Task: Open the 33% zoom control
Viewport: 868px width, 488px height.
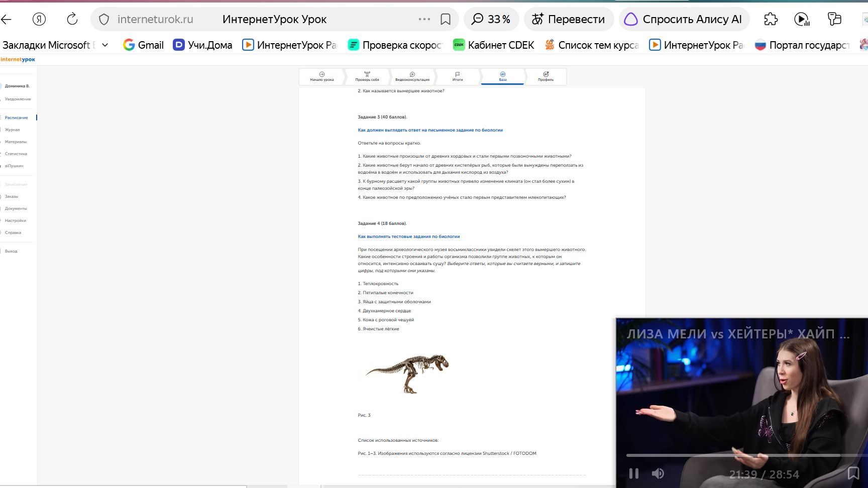Action: (491, 19)
